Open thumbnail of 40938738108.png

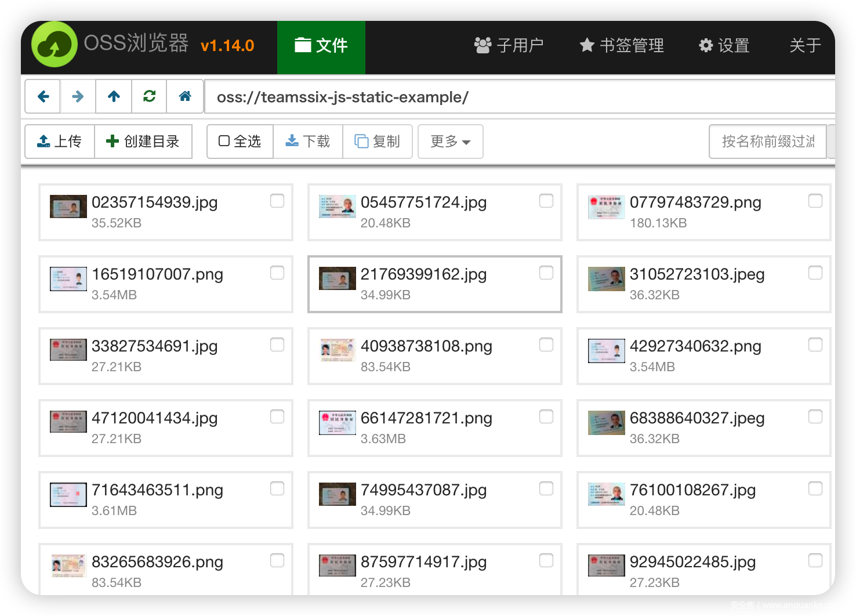click(337, 351)
